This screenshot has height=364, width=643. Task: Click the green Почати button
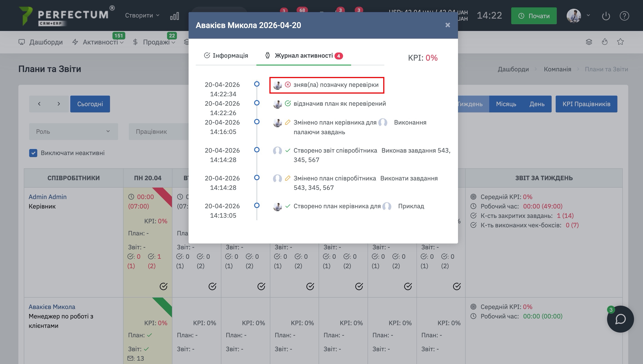[x=534, y=16]
